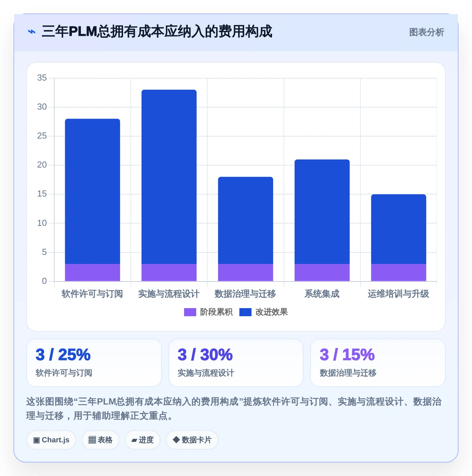Click the 图表分析 label in the header

[x=426, y=32]
